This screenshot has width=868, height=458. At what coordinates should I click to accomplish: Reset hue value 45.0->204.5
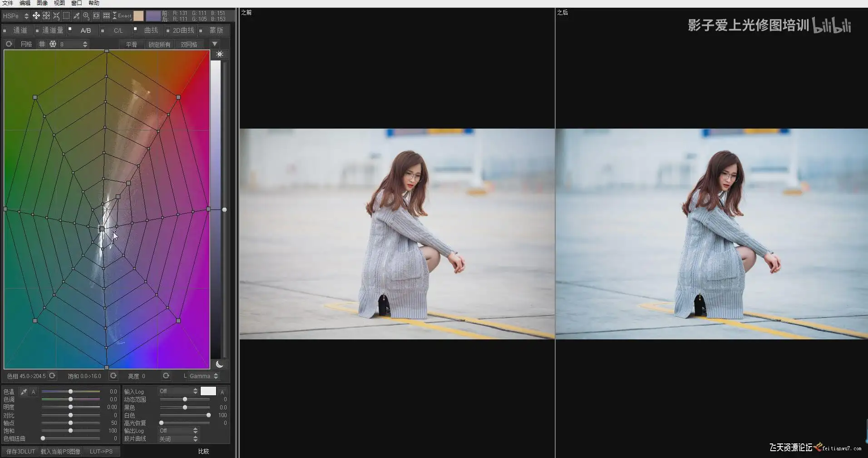tap(52, 376)
